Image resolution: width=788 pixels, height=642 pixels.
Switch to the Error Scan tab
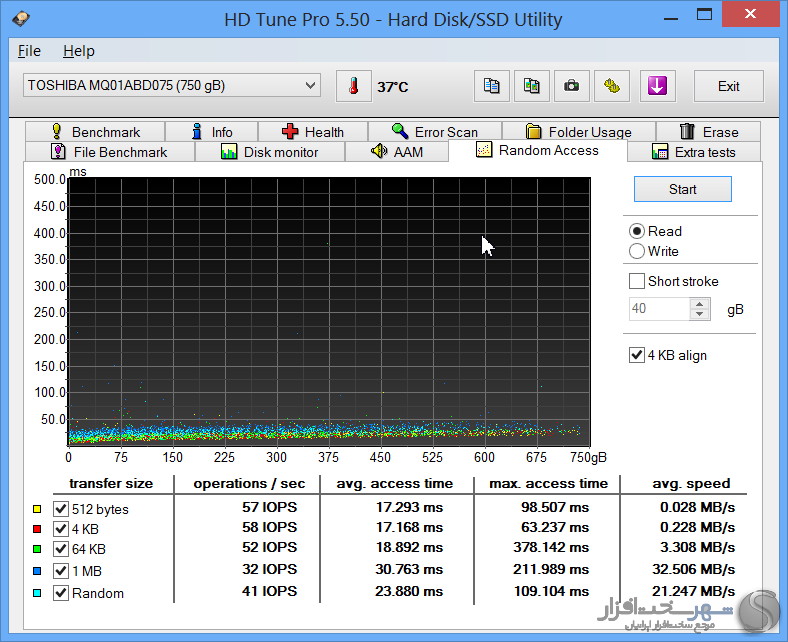[434, 132]
